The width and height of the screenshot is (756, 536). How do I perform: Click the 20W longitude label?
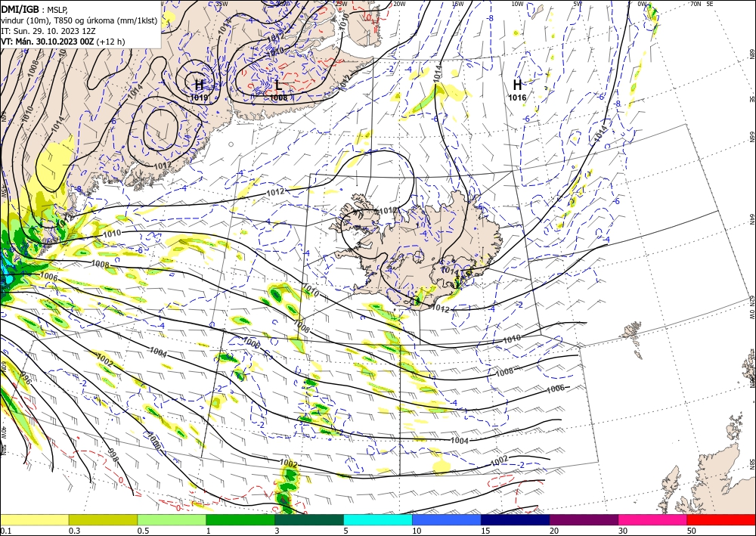[x=398, y=4]
